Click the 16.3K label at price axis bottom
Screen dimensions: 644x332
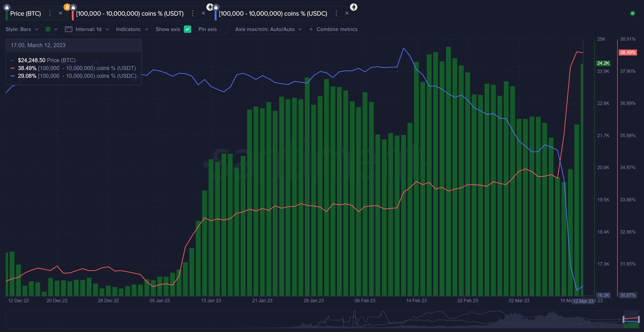point(603,295)
